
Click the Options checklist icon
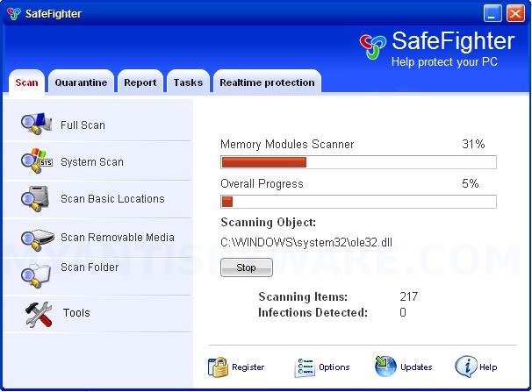(x=305, y=367)
